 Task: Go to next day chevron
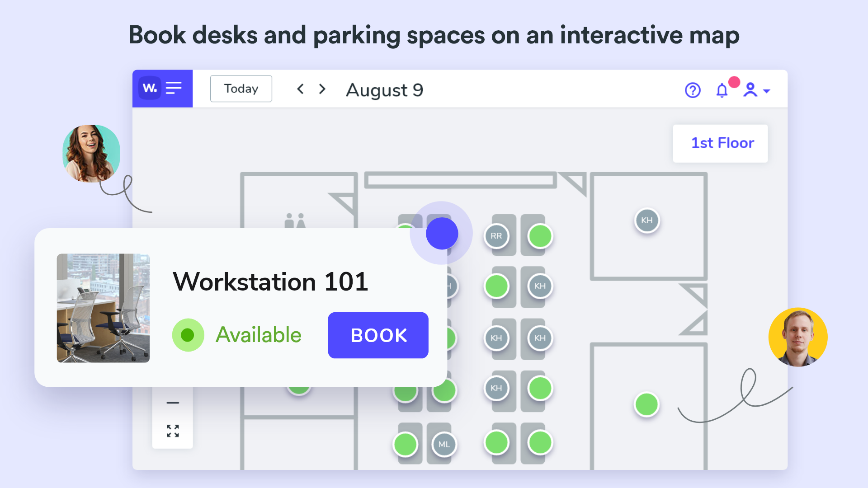322,89
